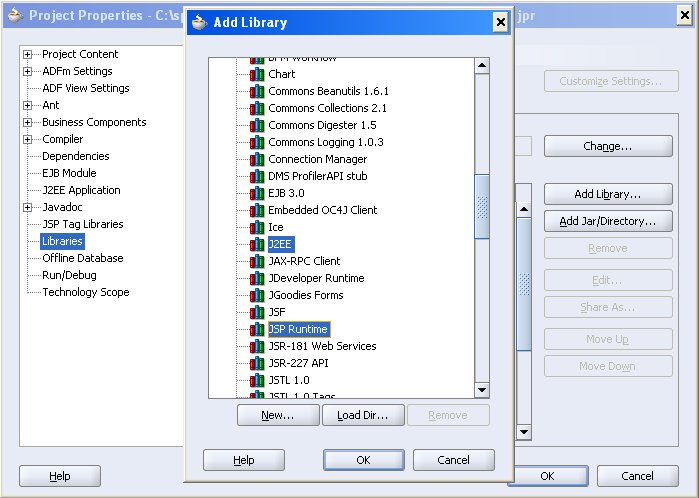
Task: Expand the Javadoc tree node
Action: pyautogui.click(x=28, y=207)
